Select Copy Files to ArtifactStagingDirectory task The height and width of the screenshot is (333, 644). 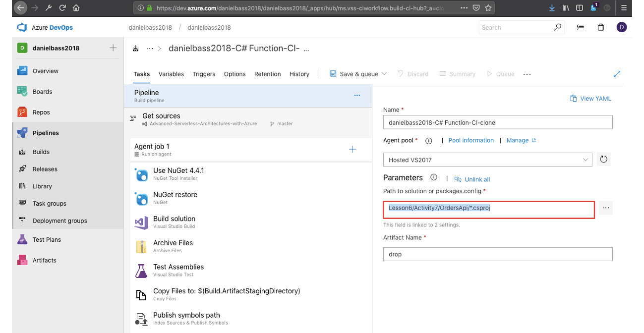[251, 294]
